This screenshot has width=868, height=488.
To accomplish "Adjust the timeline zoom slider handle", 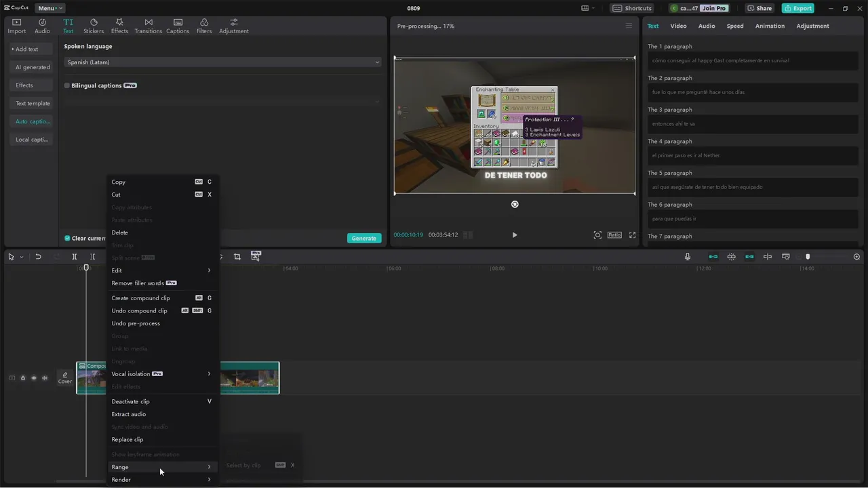I will point(808,257).
